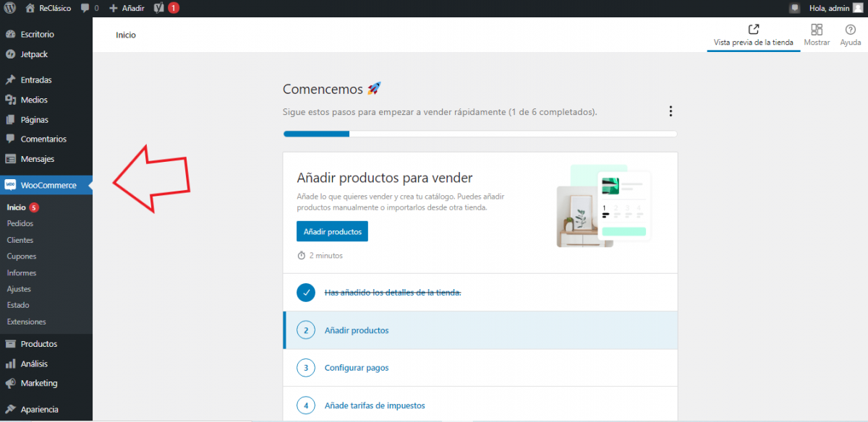This screenshot has width=868, height=422.
Task: Open Vista previa de la tienda
Action: [x=753, y=35]
